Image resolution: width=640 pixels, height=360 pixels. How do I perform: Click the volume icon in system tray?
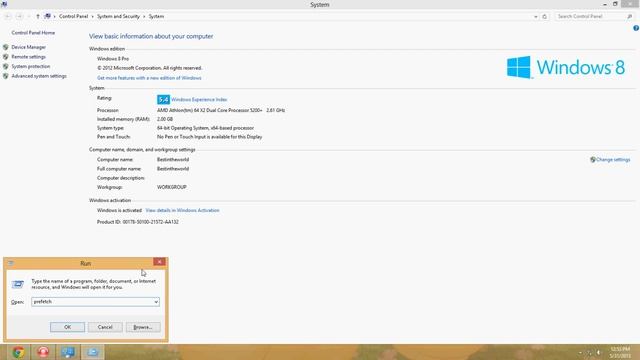click(x=599, y=352)
